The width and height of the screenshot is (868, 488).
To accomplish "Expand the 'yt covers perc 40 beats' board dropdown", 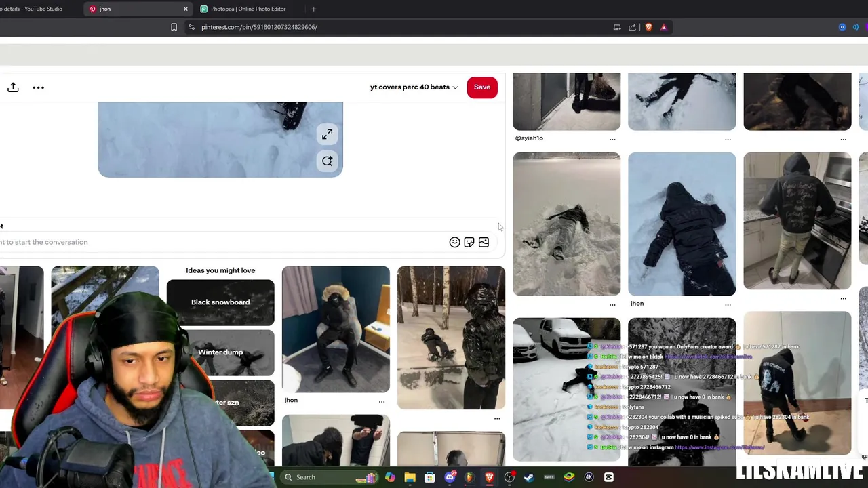I will click(414, 87).
